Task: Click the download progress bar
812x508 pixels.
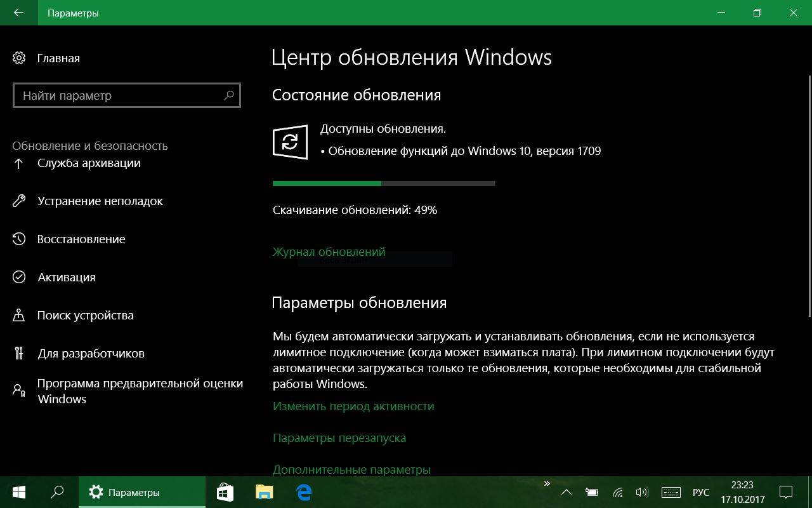Action: [384, 184]
